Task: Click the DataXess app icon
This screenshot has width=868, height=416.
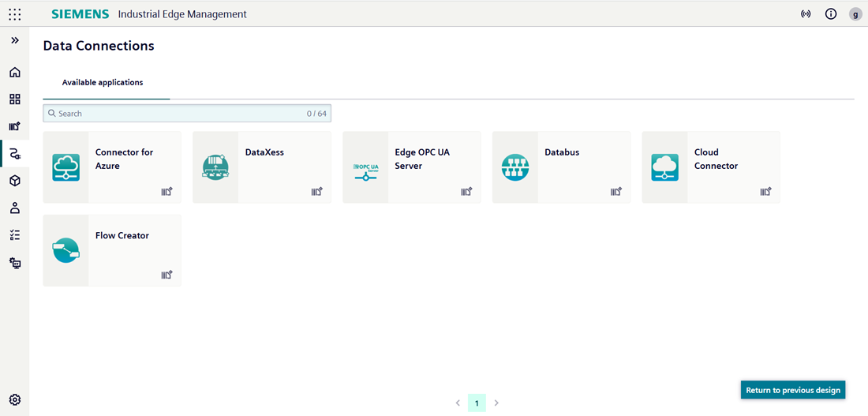Action: pos(215,167)
